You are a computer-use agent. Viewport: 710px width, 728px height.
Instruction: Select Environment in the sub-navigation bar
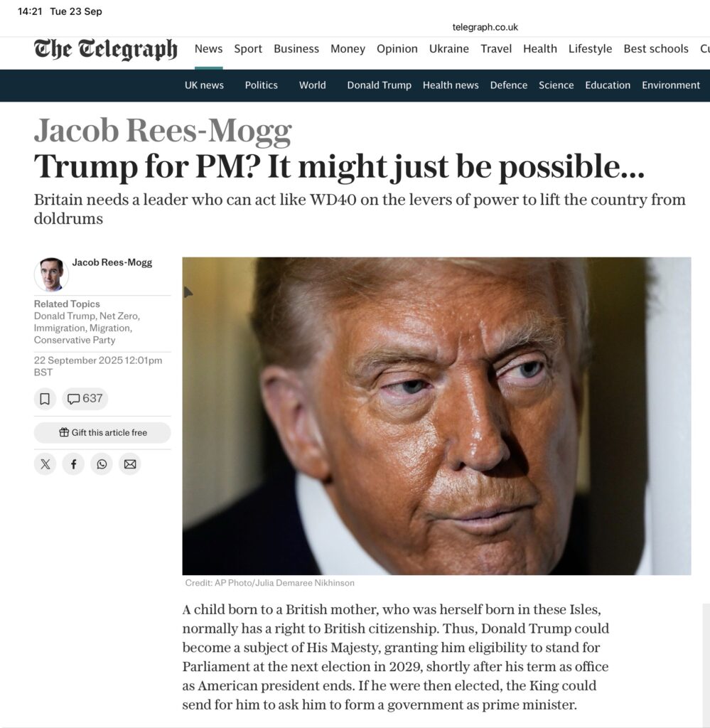click(x=671, y=85)
